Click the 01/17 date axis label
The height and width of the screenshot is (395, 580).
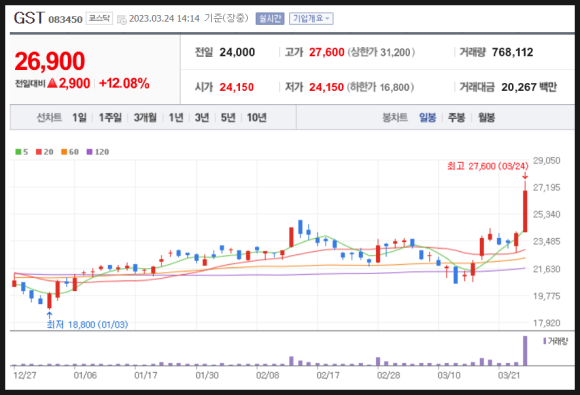coord(146,375)
